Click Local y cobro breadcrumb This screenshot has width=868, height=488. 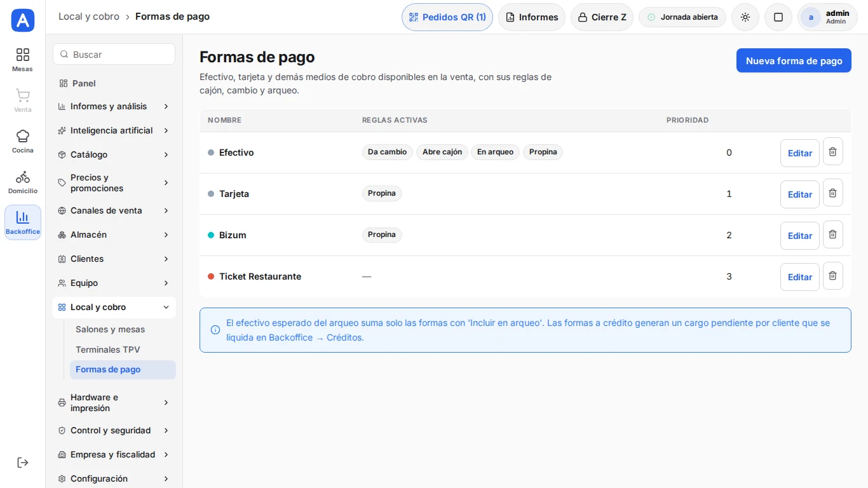click(x=89, y=17)
